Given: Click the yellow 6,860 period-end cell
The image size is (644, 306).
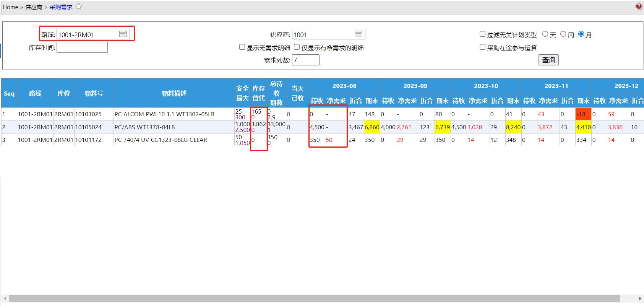Looking at the screenshot, I should tap(372, 127).
